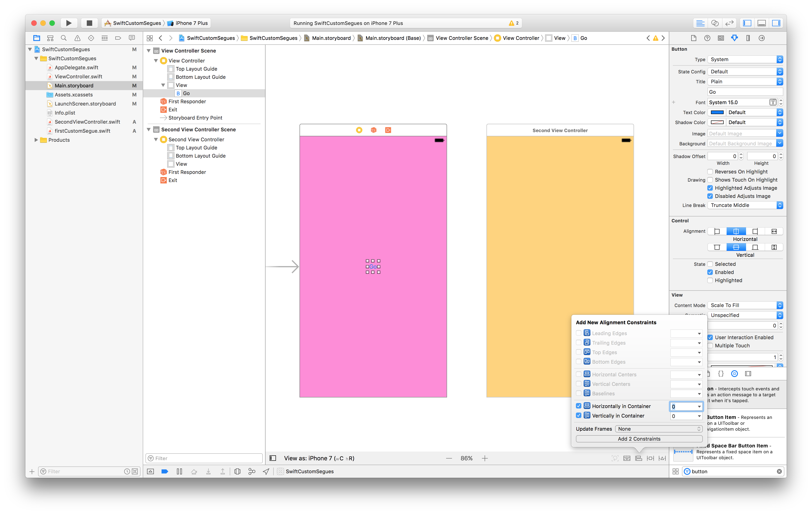The width and height of the screenshot is (812, 514).
Task: Click the Run play button
Action: 69,23
